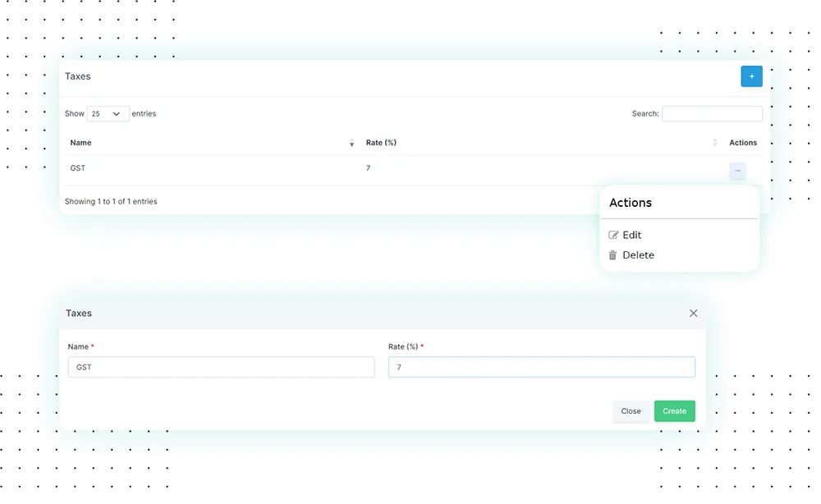Expand the Show entries dropdown set to 25
Image resolution: width=821 pixels, height=504 pixels.
[x=108, y=114]
